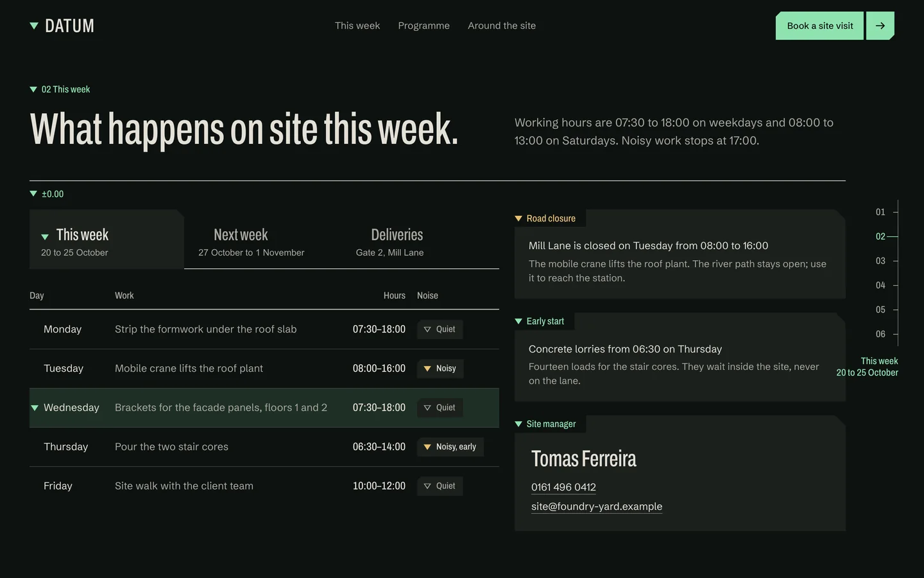Viewport: 924px width, 578px height.
Task: Click the Day column header
Action: 37,295
